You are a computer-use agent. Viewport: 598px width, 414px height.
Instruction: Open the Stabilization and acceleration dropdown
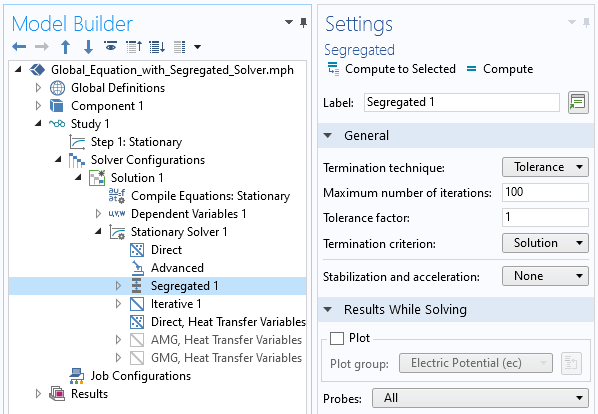(545, 276)
